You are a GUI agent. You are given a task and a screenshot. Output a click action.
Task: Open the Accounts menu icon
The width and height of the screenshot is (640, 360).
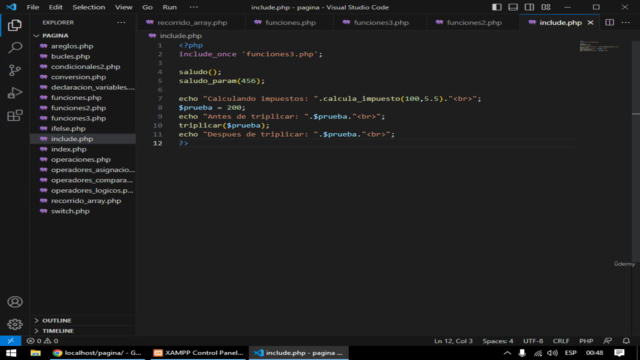pos(15,302)
